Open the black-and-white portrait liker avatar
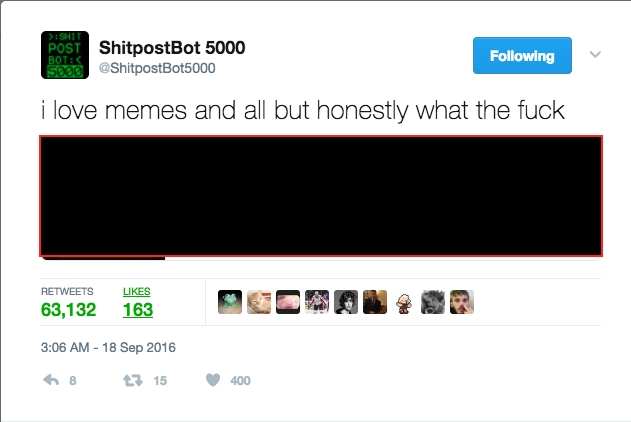The width and height of the screenshot is (631, 422). tap(346, 302)
